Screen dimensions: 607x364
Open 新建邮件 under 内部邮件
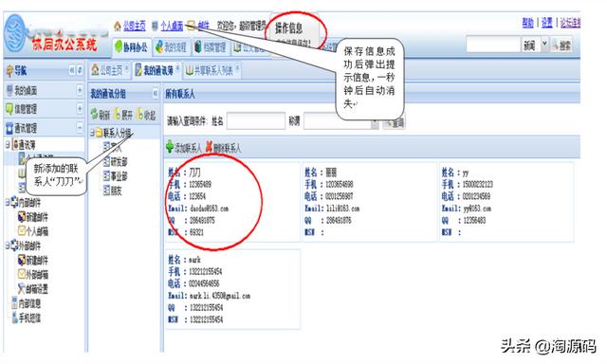click(36, 217)
